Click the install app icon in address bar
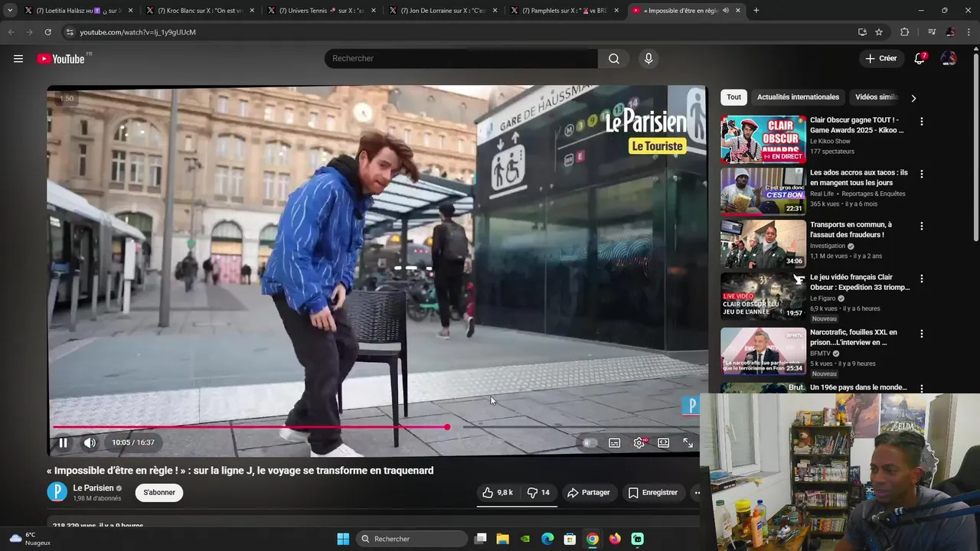Screen dimensions: 980x551 click(x=862, y=32)
